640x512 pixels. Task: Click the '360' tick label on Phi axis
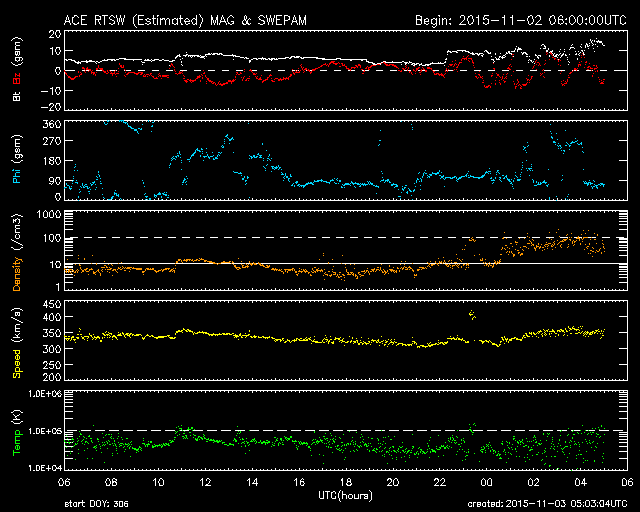(52, 124)
